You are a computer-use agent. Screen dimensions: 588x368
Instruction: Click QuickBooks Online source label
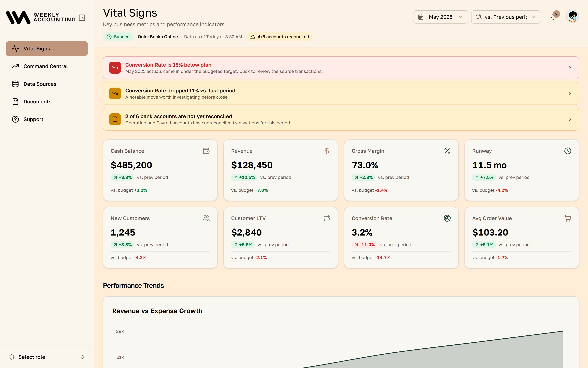click(158, 37)
